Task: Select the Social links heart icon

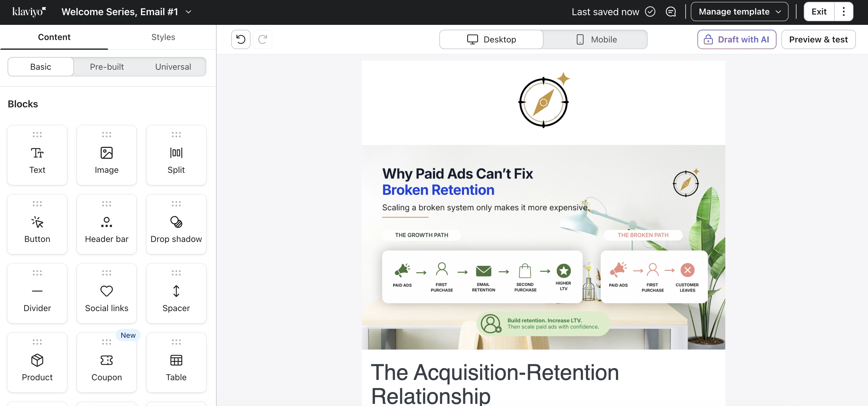Action: click(106, 291)
